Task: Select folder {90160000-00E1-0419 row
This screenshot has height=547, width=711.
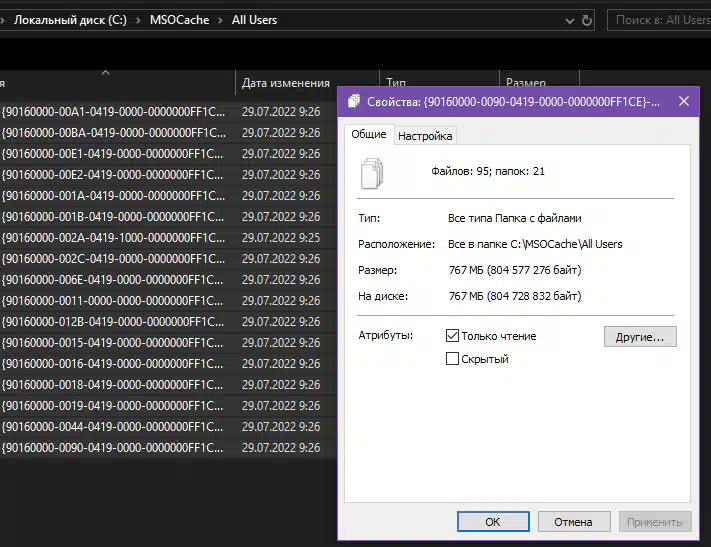Action: (168, 154)
